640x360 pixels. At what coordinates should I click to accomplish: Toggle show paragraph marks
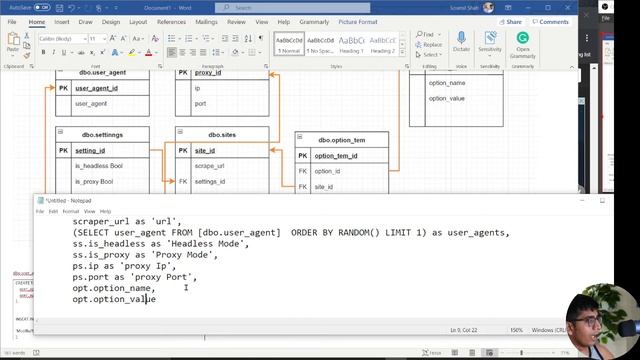coord(261,38)
